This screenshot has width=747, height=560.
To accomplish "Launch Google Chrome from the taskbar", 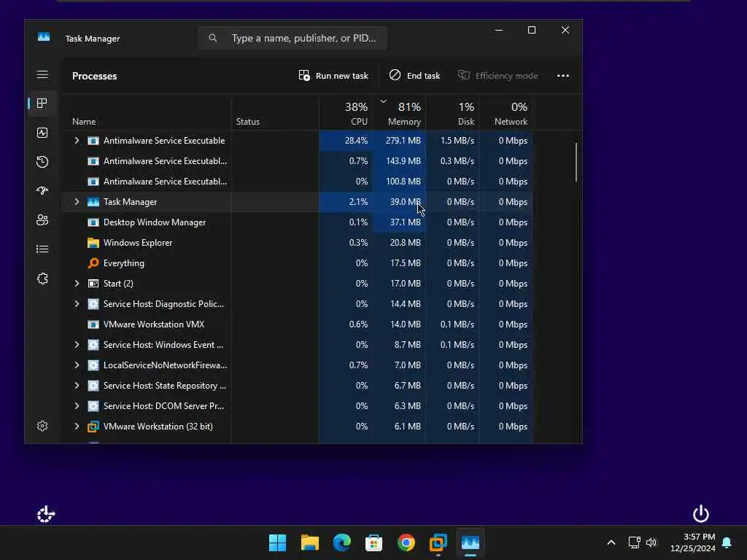I will [x=406, y=542].
